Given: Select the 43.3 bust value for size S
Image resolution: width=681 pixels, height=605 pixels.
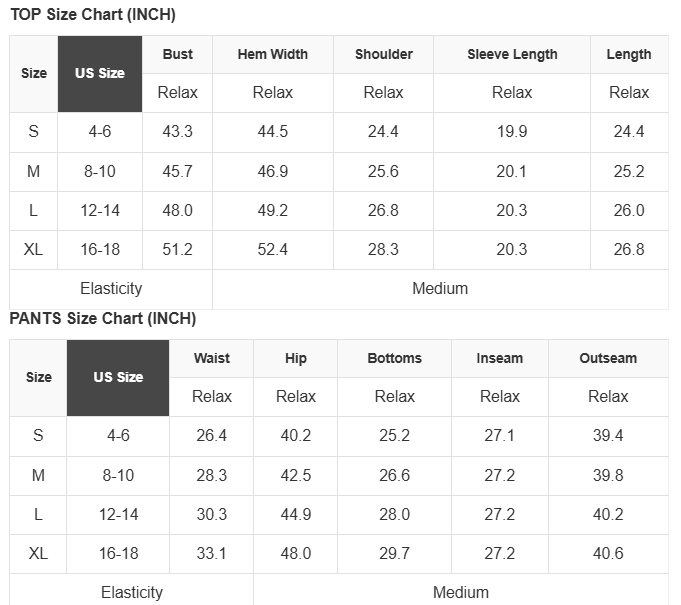Looking at the screenshot, I should click(x=177, y=132).
